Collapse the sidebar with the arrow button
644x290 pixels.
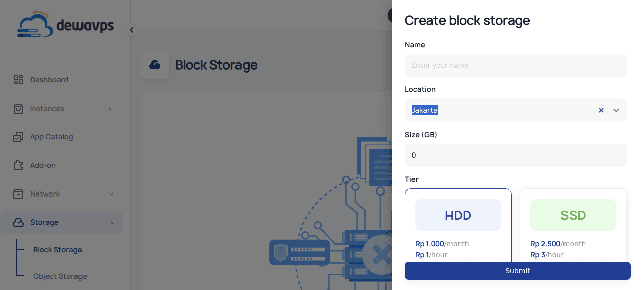tap(131, 29)
